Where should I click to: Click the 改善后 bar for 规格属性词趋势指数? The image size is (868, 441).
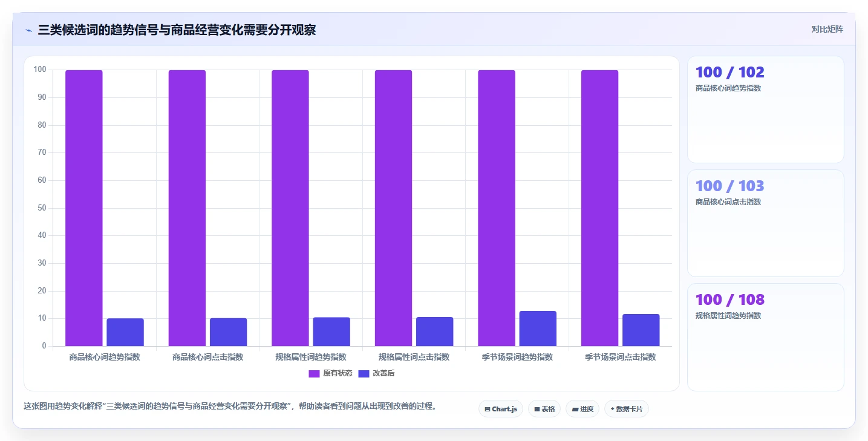point(331,332)
